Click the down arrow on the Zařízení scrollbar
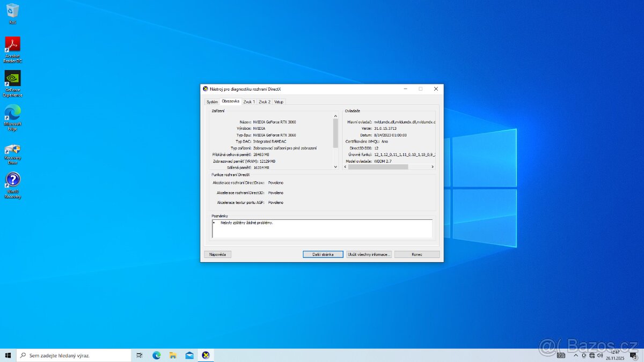644x362 pixels. click(x=335, y=167)
